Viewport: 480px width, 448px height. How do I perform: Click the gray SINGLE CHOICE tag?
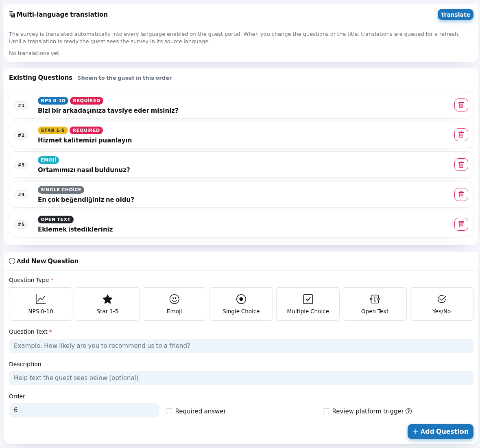coord(61,190)
